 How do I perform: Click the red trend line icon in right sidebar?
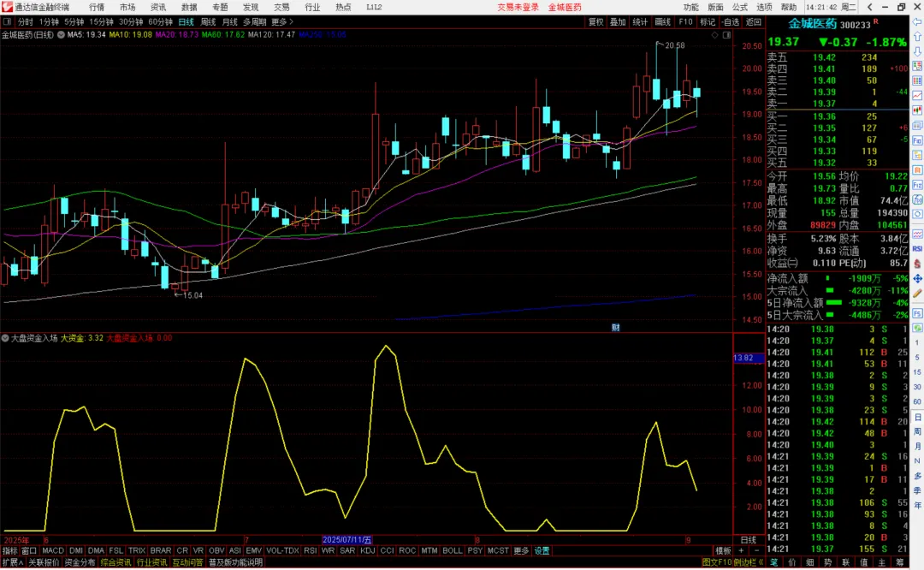[917, 96]
